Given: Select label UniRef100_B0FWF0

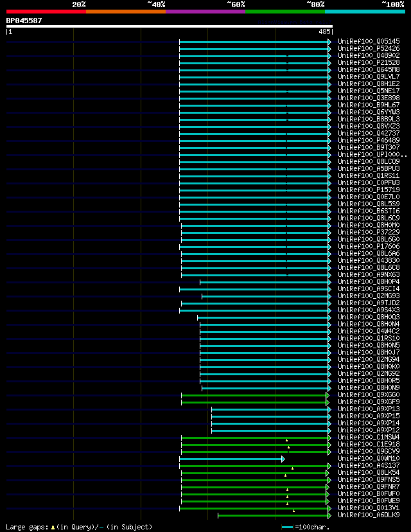Looking at the screenshot, I should pyautogui.click(x=369, y=493).
